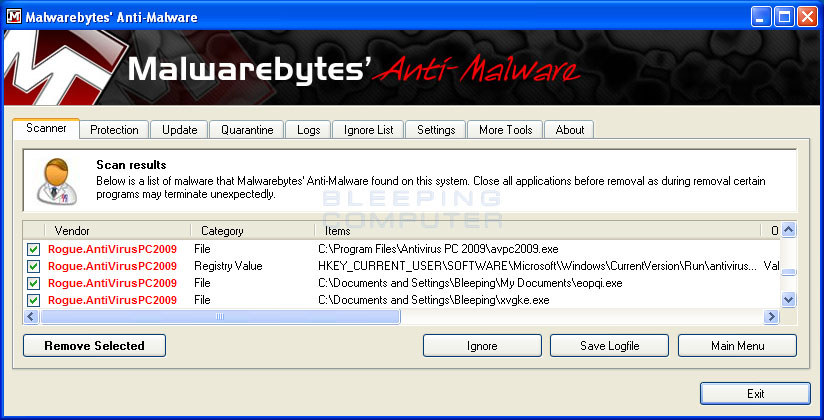
Task: Select the path C:\Program Files\Antivirus PC 2009\avpc2009.exe
Action: pyautogui.click(x=438, y=249)
